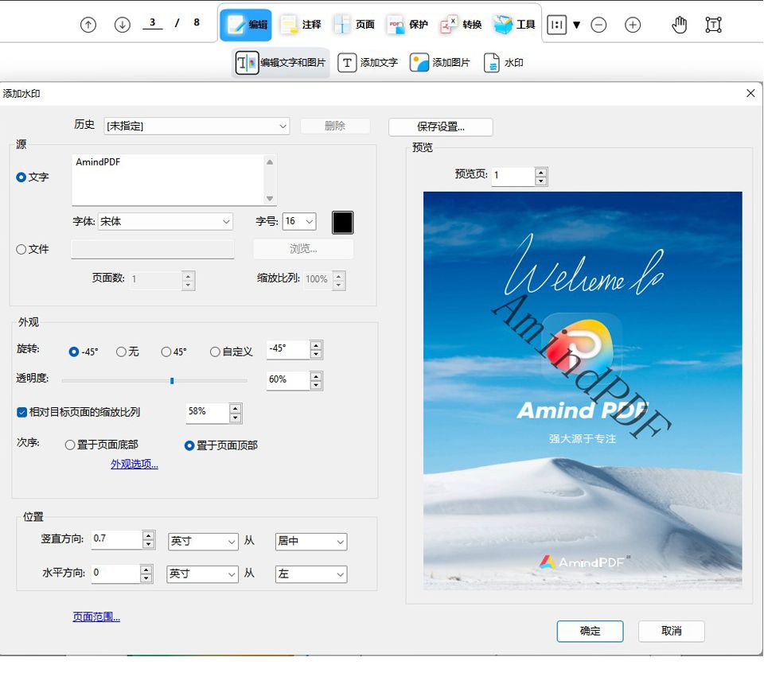This screenshot has height=700, width=764.
Task: Go to next page arrow icon
Action: tap(123, 25)
